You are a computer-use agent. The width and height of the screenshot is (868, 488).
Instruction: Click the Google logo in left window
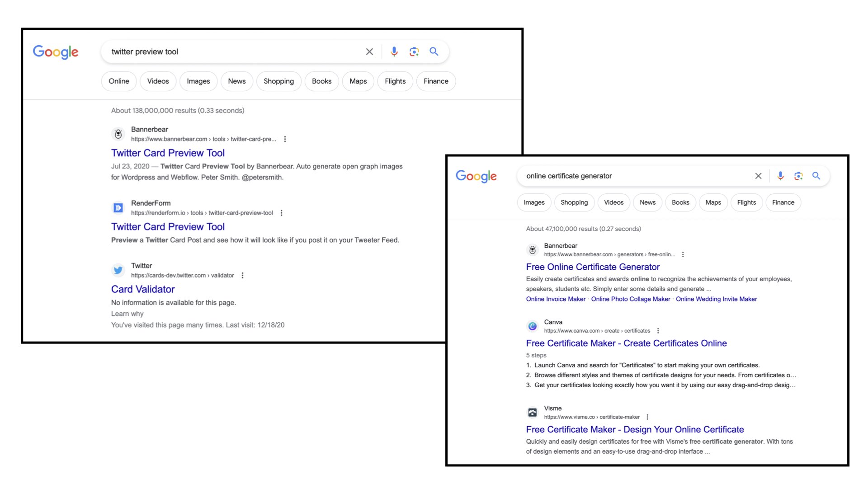tap(56, 52)
